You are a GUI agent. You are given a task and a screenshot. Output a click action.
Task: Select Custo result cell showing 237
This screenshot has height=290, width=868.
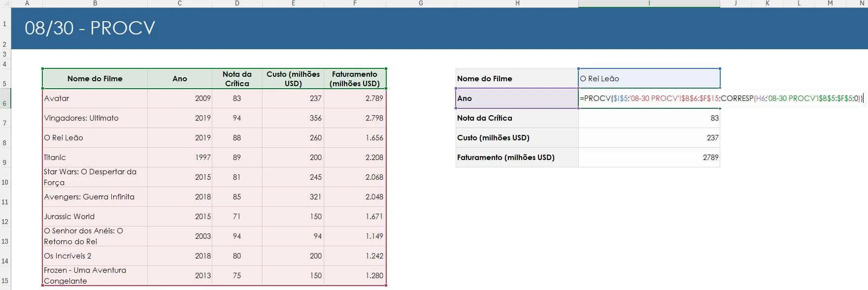pos(649,138)
